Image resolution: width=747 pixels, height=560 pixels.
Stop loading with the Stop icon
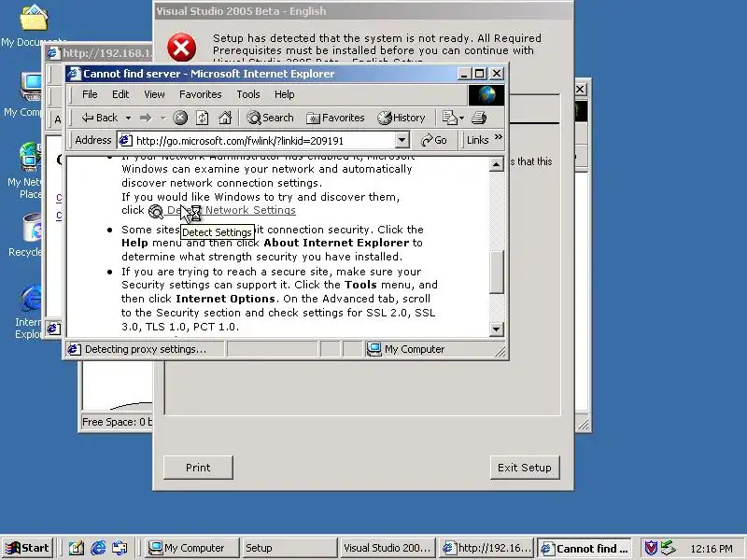(180, 118)
